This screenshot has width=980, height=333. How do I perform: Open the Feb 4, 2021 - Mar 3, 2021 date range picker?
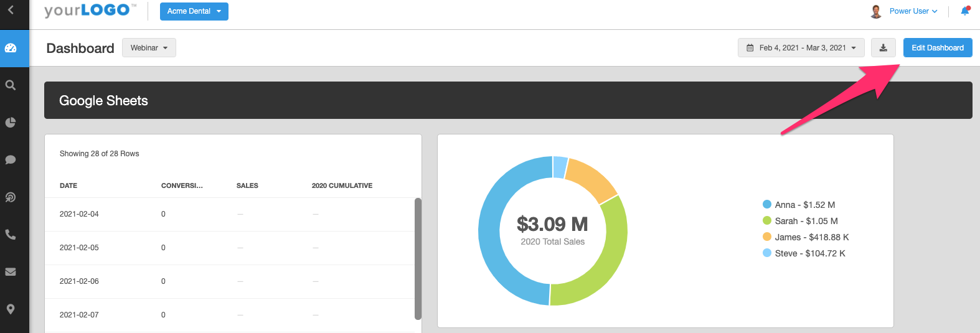pyautogui.click(x=801, y=48)
